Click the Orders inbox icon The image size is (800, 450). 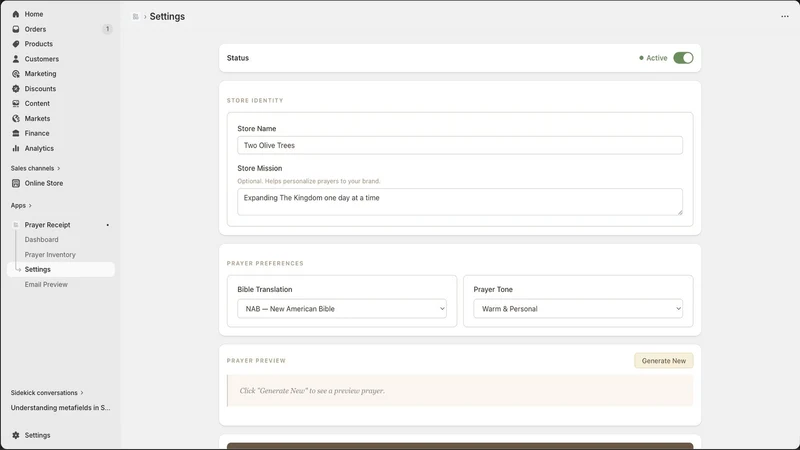click(16, 29)
